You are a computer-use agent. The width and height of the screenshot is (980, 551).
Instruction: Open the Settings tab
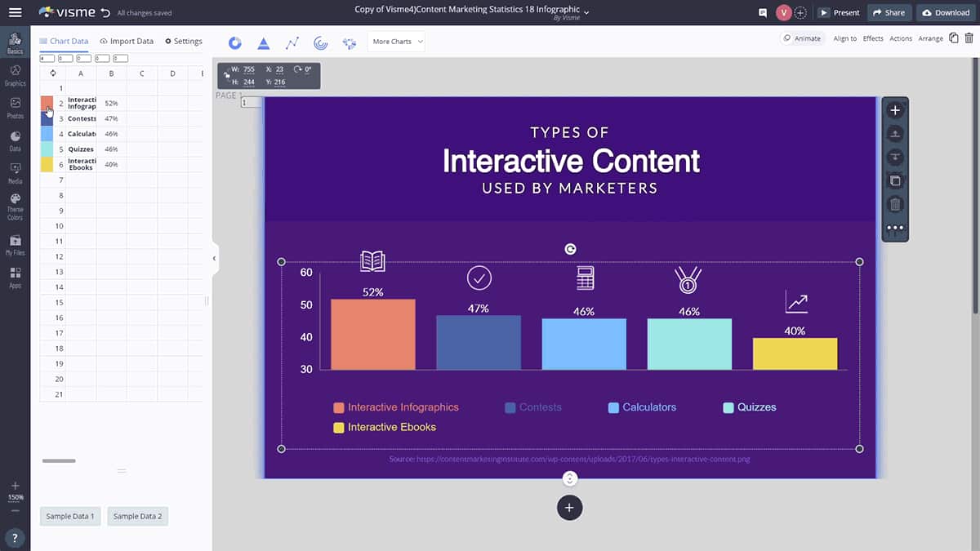tap(183, 40)
